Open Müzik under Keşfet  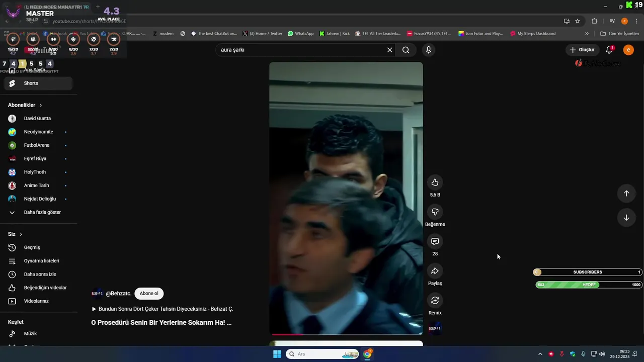pyautogui.click(x=38, y=334)
